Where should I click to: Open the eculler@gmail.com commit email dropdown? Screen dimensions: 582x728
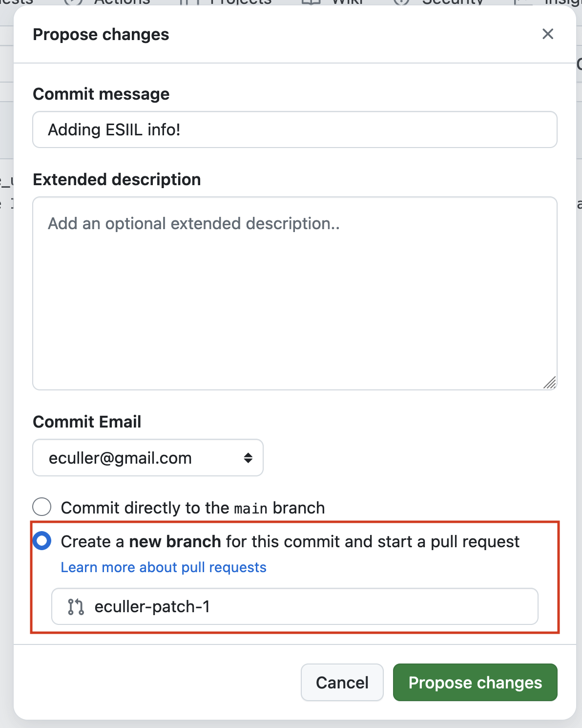click(x=148, y=458)
